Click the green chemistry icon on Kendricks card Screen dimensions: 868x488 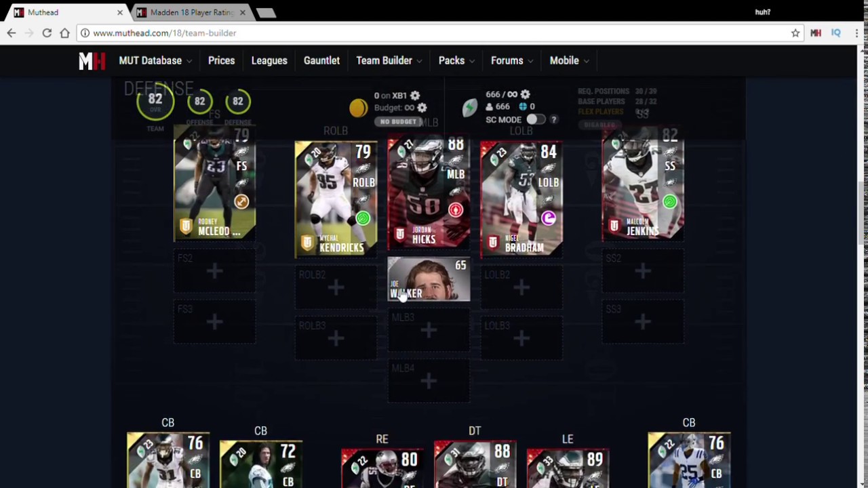click(363, 218)
